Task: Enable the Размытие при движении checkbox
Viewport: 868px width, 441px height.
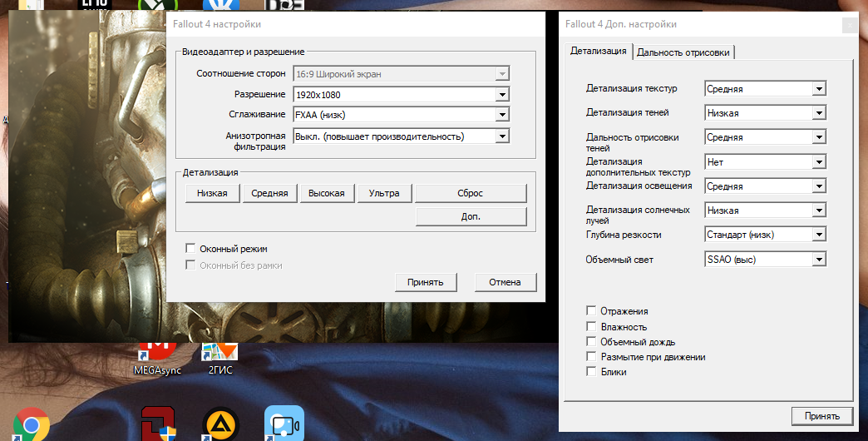Action: point(592,357)
